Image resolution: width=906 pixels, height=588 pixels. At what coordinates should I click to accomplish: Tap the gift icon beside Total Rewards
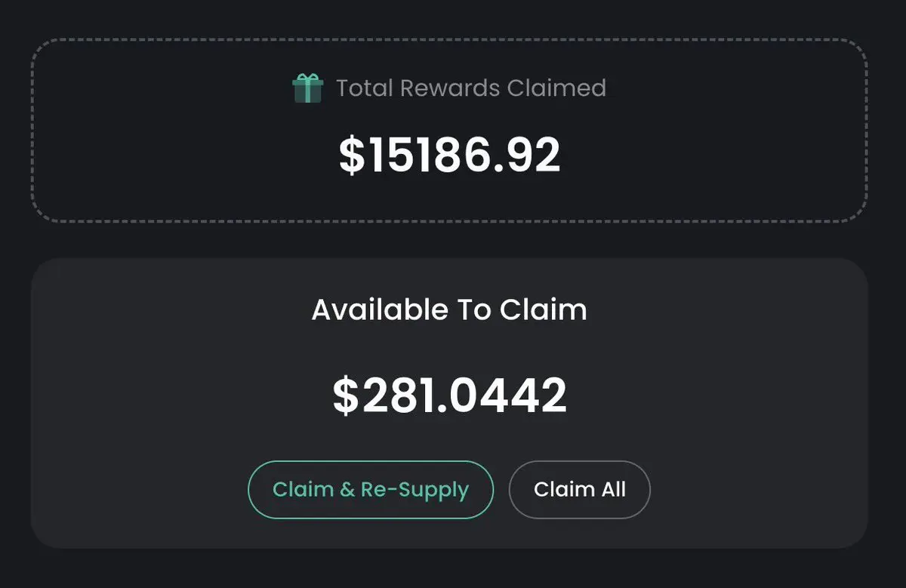(x=307, y=88)
